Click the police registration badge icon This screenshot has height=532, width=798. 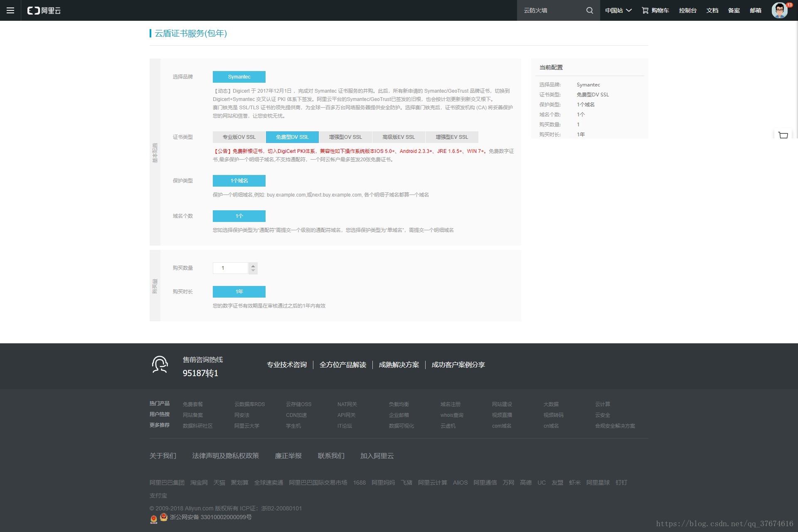pyautogui.click(x=163, y=517)
